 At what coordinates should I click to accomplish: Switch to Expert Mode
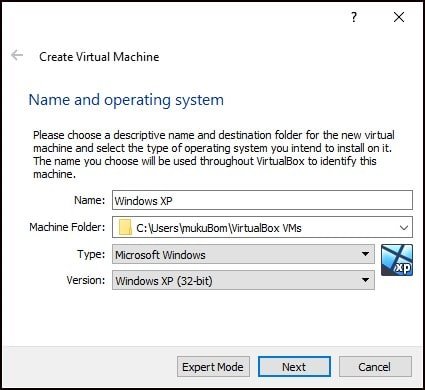[x=213, y=367]
